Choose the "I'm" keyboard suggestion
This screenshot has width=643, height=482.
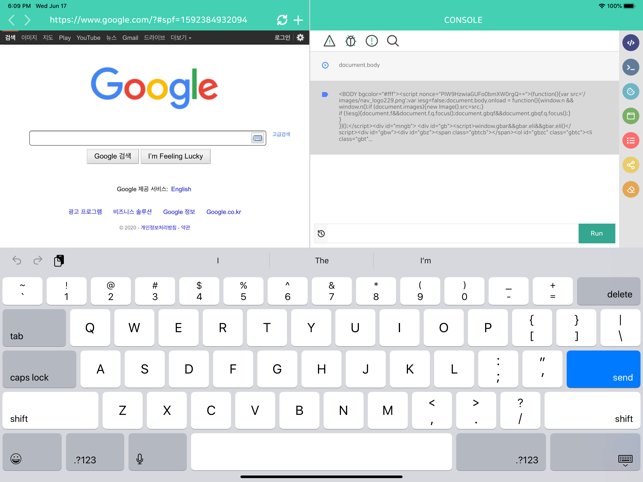click(425, 260)
